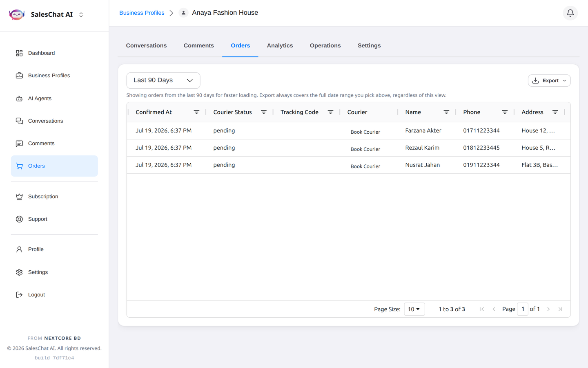Image resolution: width=588 pixels, height=368 pixels.
Task: Open the Page Size 10 dropdown
Action: 414,309
